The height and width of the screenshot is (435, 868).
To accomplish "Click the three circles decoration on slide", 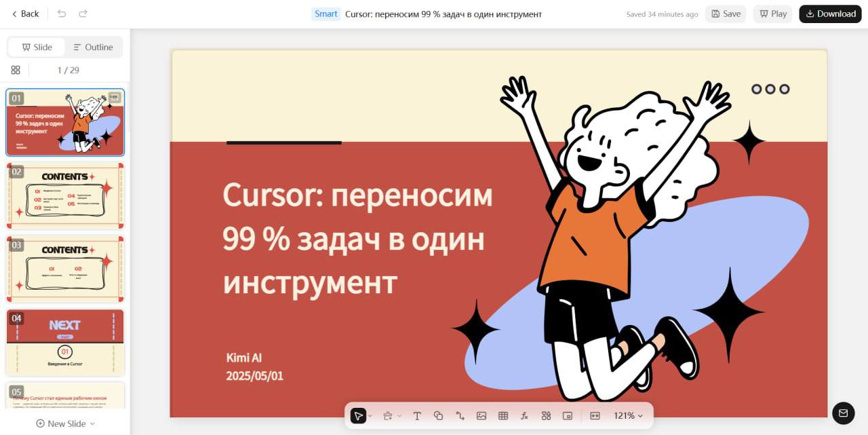I will click(x=770, y=89).
